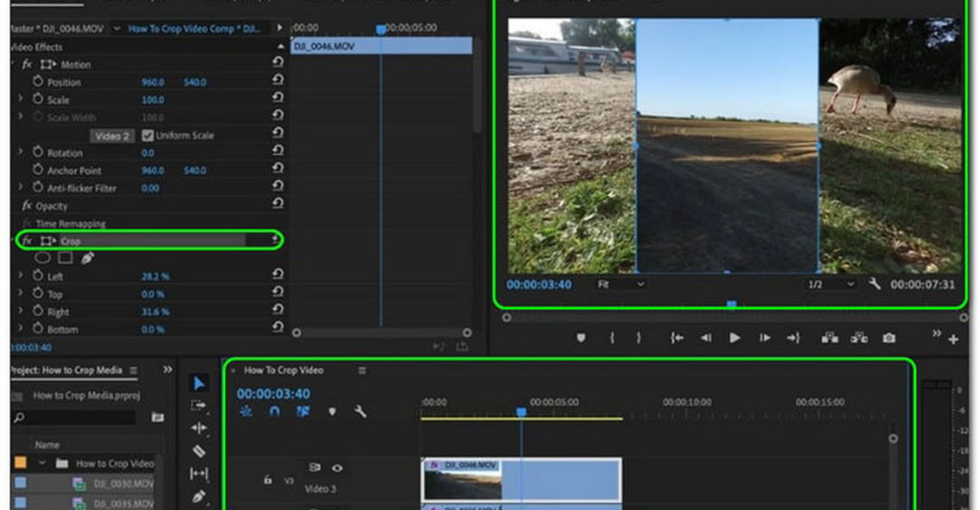The image size is (980, 510).
Task: Toggle Linked Selection in timeline
Action: pyautogui.click(x=303, y=411)
